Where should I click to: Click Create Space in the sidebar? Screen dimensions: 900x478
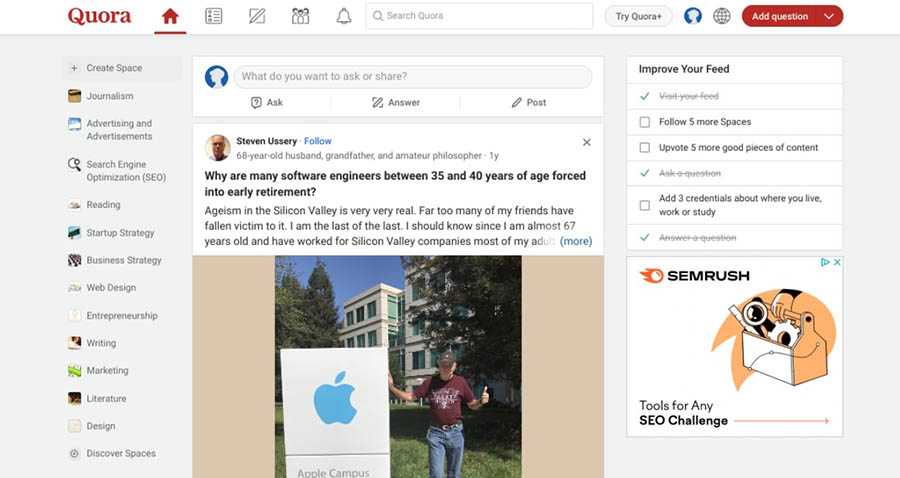[113, 68]
